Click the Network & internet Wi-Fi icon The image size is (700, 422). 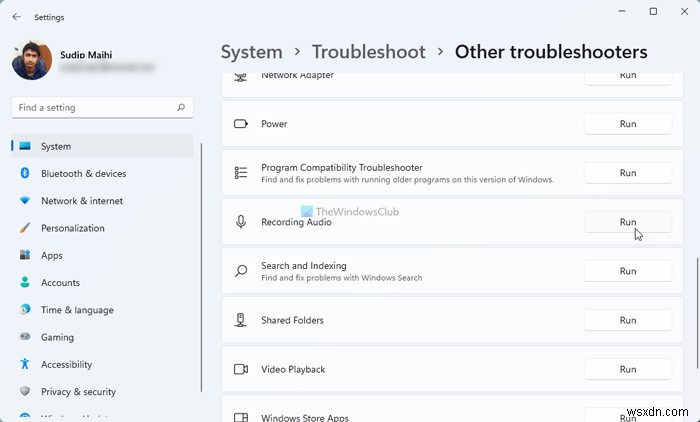pyautogui.click(x=25, y=201)
